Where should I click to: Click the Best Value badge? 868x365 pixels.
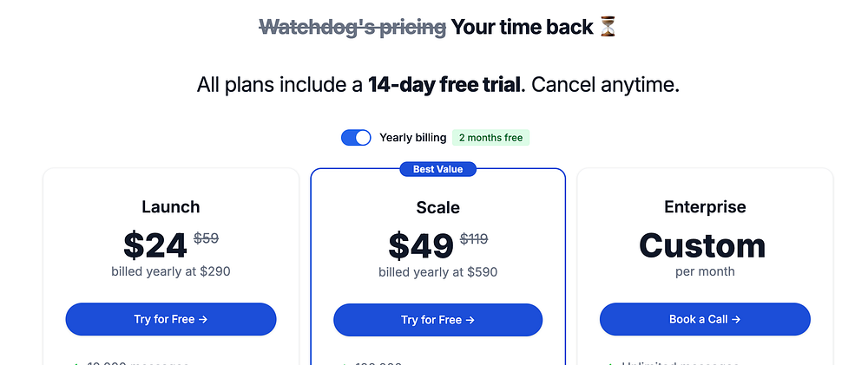pyautogui.click(x=437, y=169)
